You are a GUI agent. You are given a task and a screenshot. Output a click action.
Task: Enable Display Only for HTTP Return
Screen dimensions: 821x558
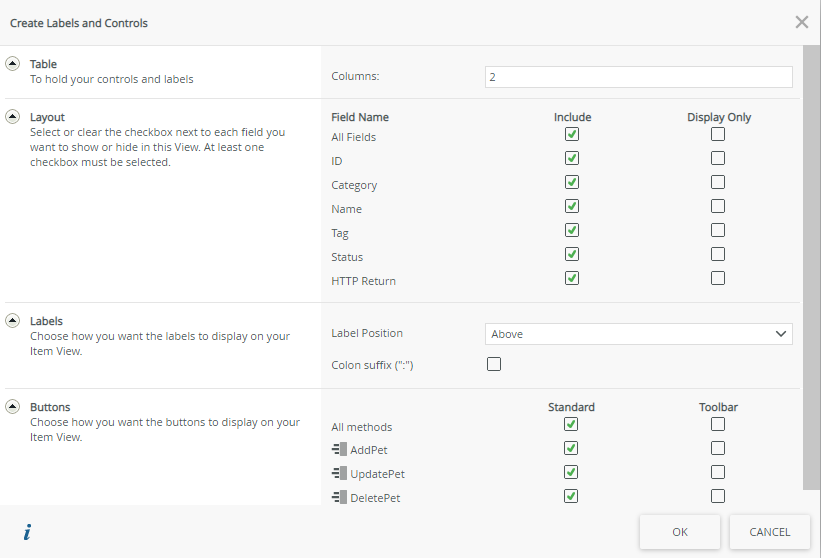718,278
